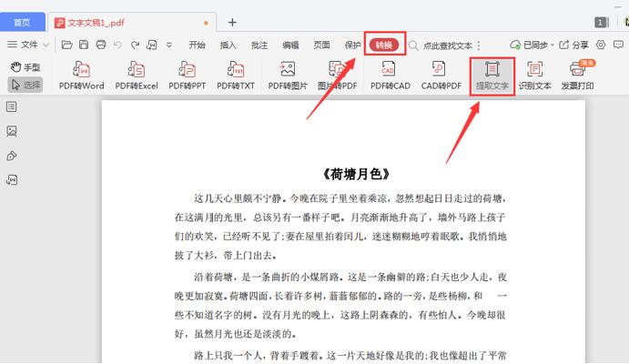Open the 发票打印 invoice print tool
Viewport: 629px width, 364px height.
click(578, 76)
